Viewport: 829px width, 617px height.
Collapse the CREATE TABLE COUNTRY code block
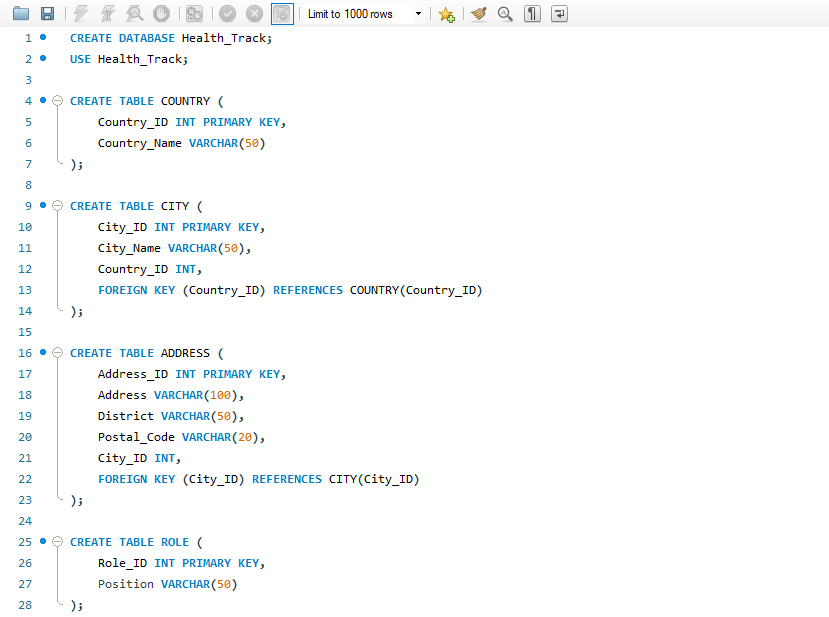57,101
